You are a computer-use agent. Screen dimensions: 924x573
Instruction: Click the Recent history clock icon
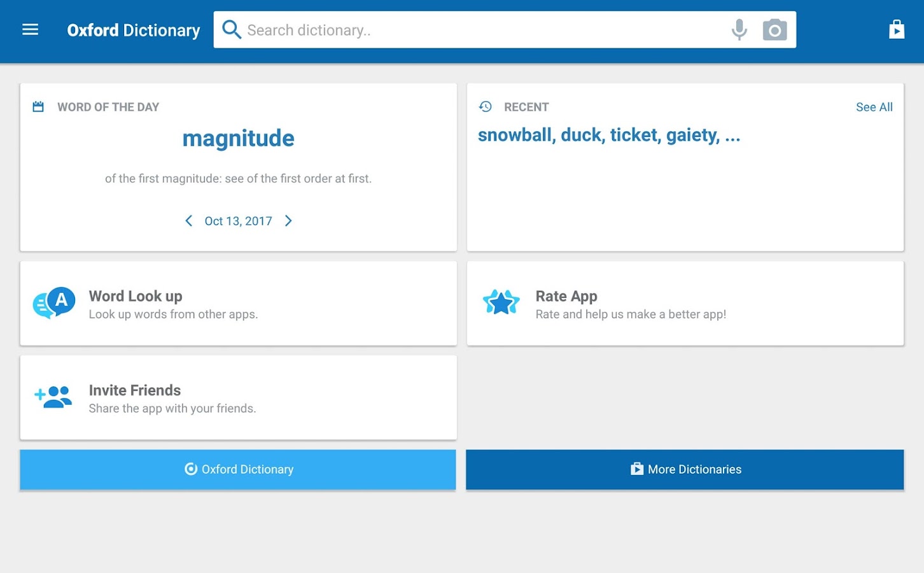(x=486, y=106)
